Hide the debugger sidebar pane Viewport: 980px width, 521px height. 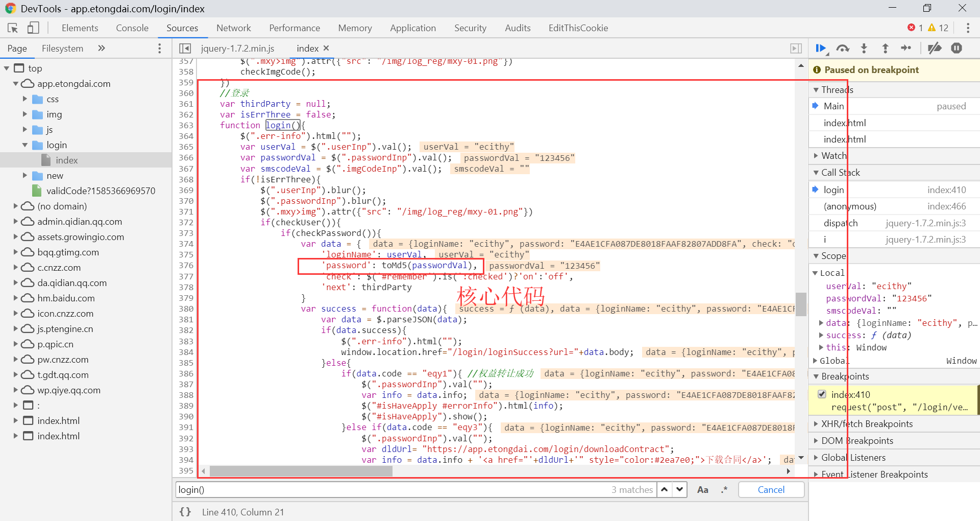coord(796,49)
